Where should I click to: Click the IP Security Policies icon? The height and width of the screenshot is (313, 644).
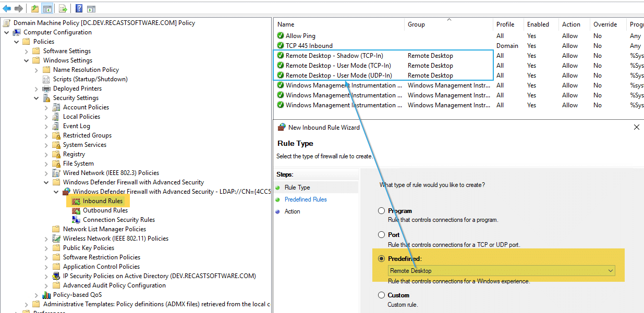(56, 276)
